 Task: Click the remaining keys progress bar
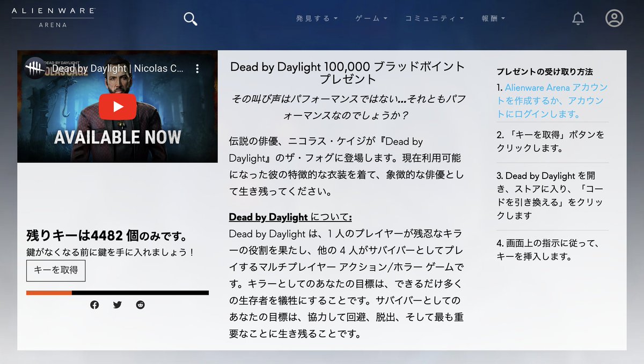(x=118, y=293)
